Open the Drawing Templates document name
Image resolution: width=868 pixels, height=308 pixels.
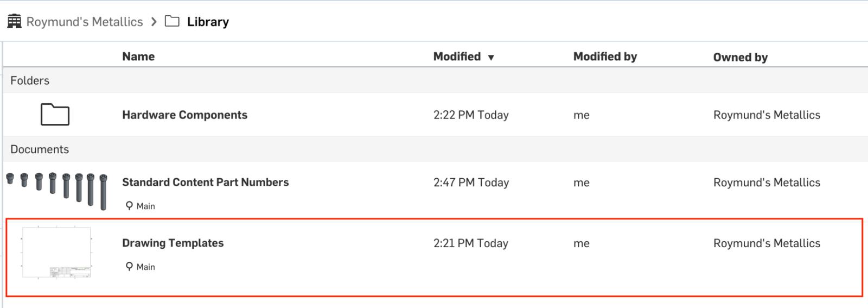(173, 243)
